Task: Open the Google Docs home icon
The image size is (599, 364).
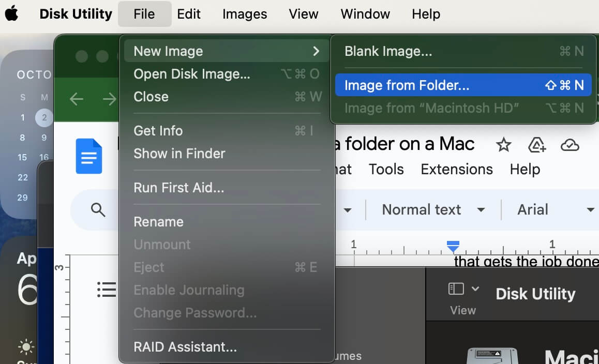Action: pyautogui.click(x=88, y=156)
